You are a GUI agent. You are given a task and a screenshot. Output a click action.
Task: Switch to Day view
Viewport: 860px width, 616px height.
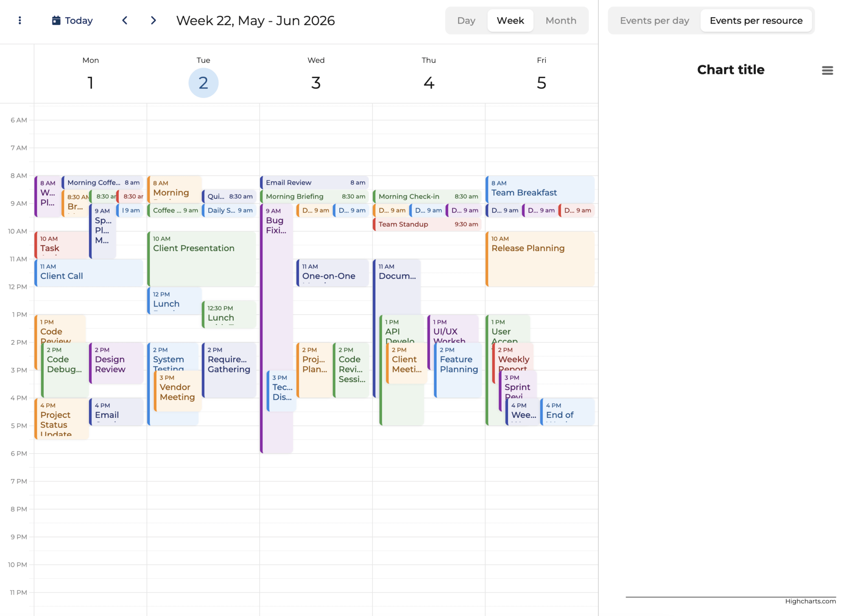point(466,21)
